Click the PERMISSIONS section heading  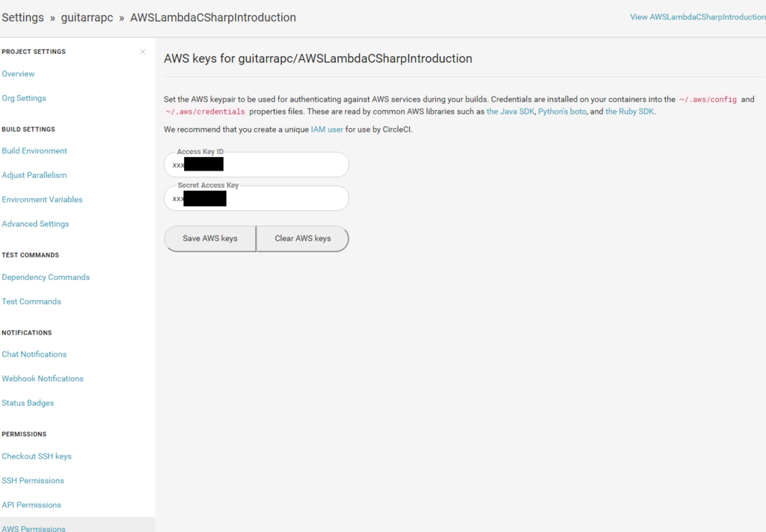(25, 434)
